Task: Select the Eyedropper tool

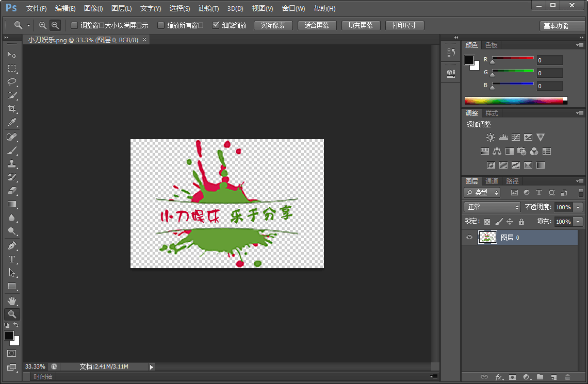Action: click(x=12, y=123)
